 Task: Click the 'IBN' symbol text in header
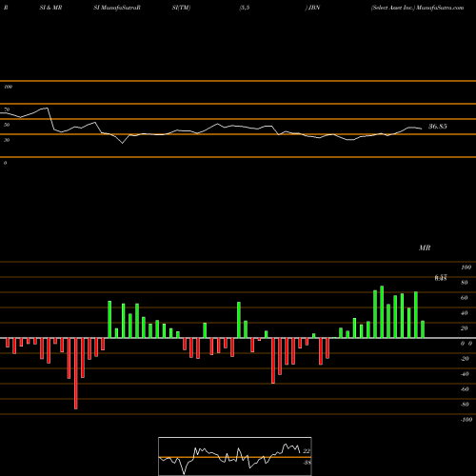(314, 8)
